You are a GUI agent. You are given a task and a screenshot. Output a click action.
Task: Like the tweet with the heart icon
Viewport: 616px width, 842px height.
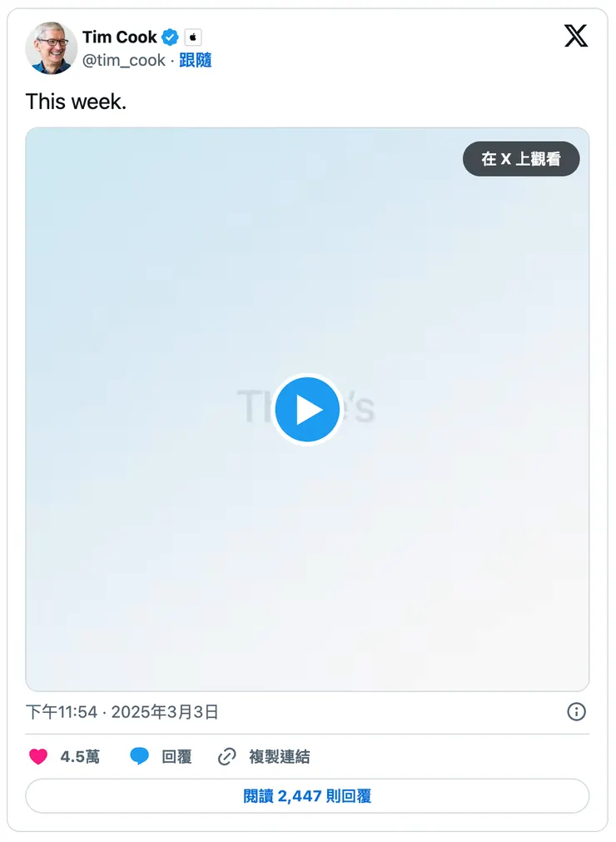pyautogui.click(x=38, y=756)
